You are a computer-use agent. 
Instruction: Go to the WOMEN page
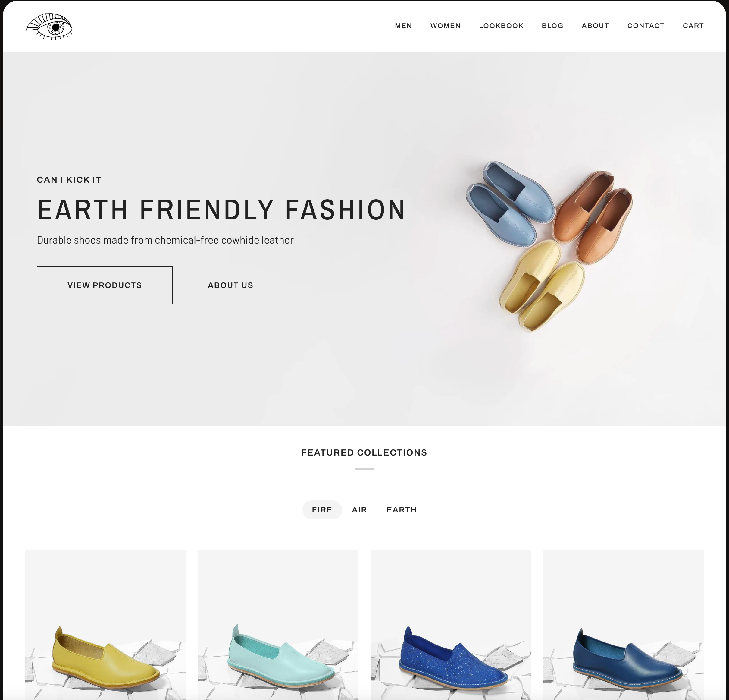[445, 26]
